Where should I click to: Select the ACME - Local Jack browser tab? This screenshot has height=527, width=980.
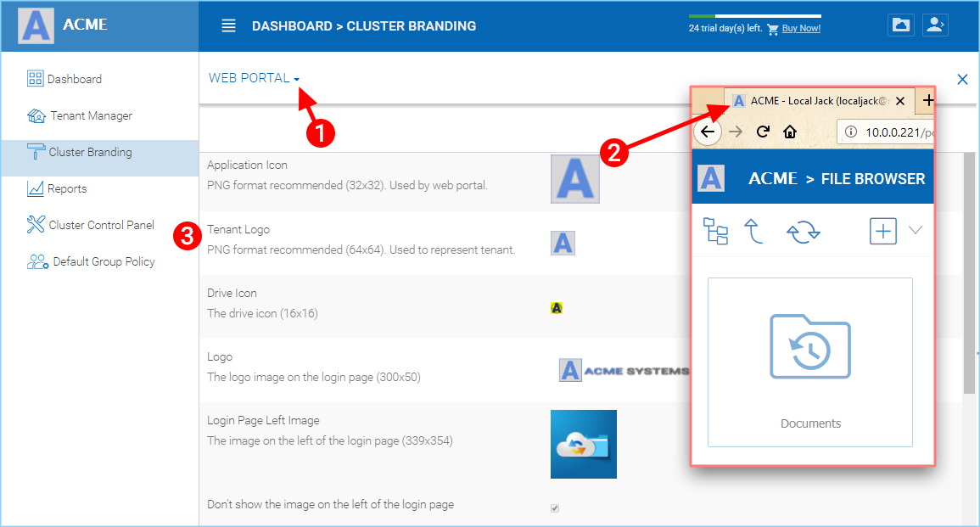pyautogui.click(x=819, y=101)
